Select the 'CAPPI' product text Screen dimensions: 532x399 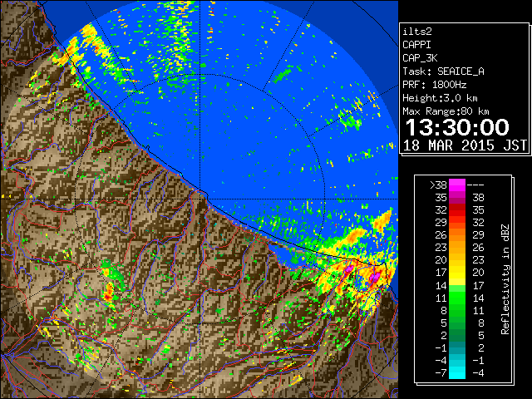pos(416,45)
